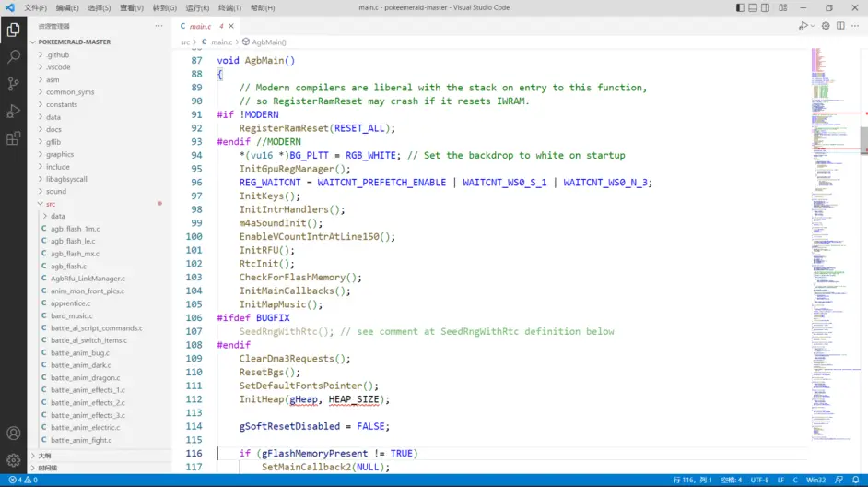Open the Source Control view icon

(x=13, y=84)
